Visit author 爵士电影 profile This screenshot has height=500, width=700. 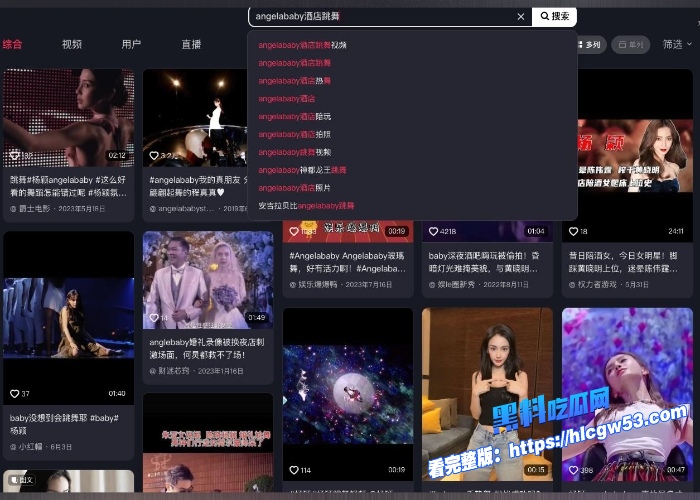pos(34,208)
